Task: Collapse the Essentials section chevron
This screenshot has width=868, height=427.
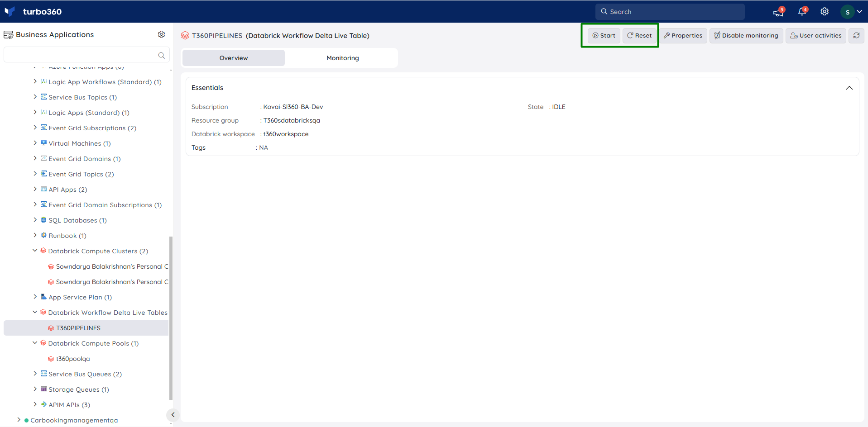Action: coord(849,88)
